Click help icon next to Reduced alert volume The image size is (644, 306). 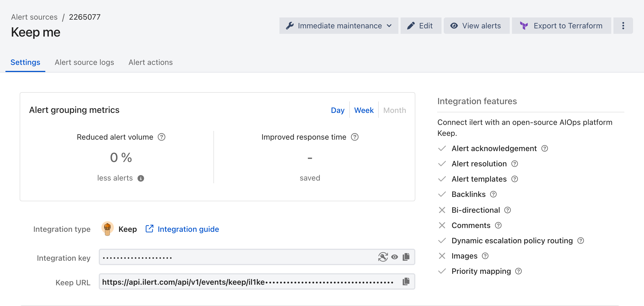click(x=162, y=137)
